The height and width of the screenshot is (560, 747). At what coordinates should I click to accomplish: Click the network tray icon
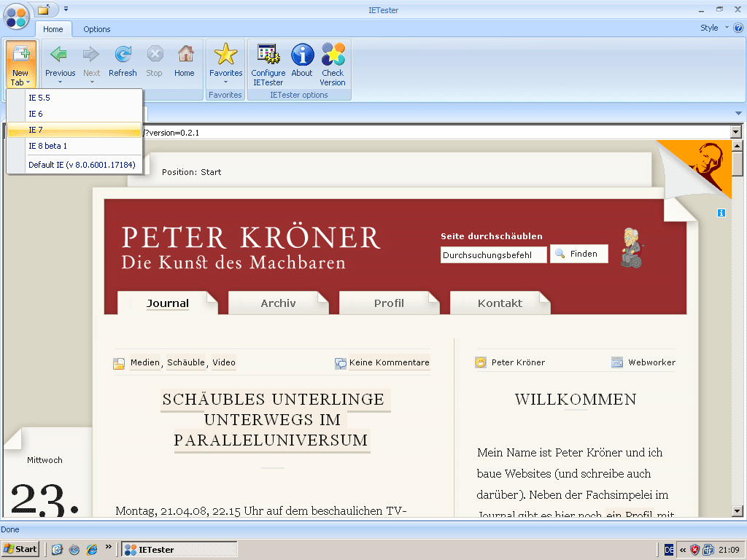[x=708, y=550]
